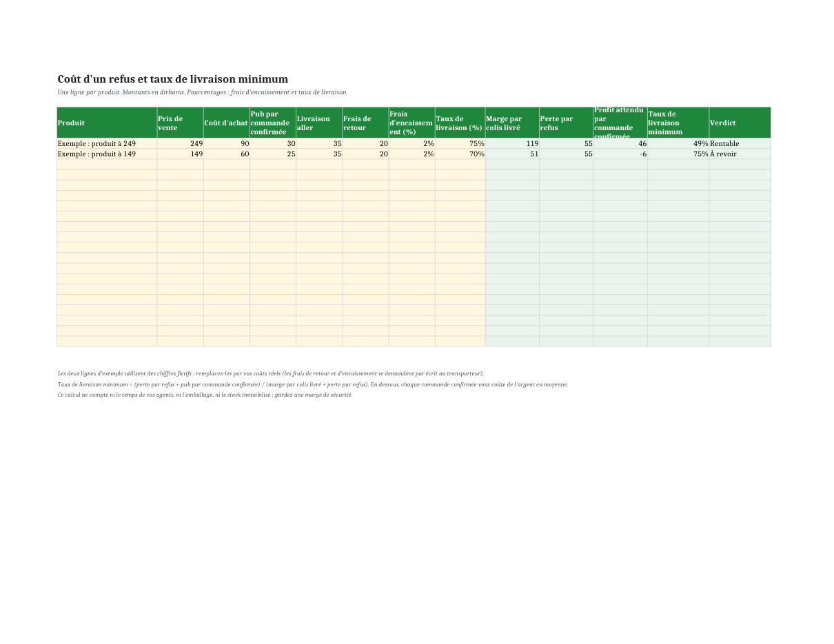
Task: Select the "Taux de livraison (%)" header
Action: [460, 123]
